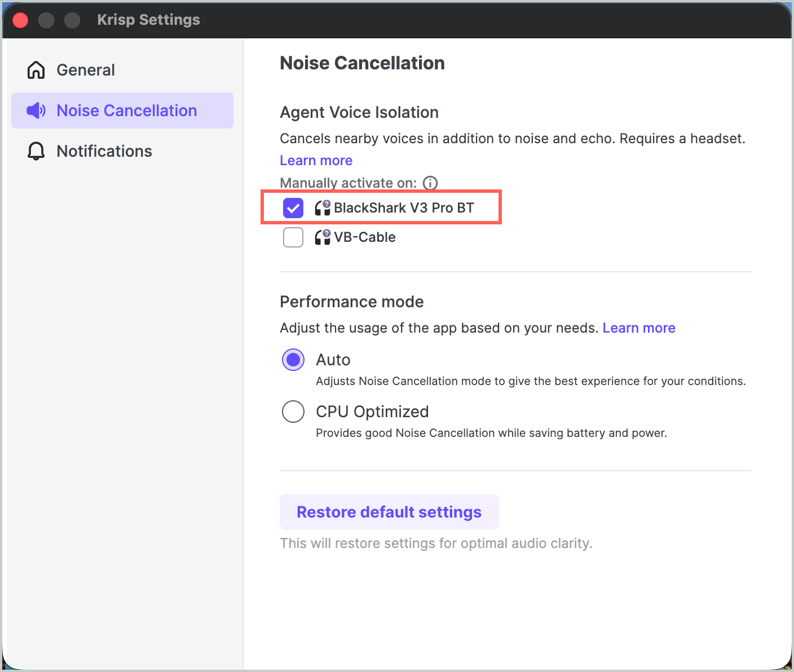The width and height of the screenshot is (794, 672).
Task: Click the headset icon beside BlackShark V3 Pro BT
Action: point(323,207)
